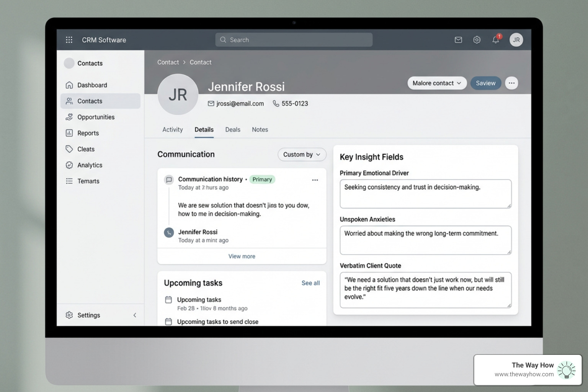
Task: Click the Verbatim Client Quote text box
Action: click(426, 290)
